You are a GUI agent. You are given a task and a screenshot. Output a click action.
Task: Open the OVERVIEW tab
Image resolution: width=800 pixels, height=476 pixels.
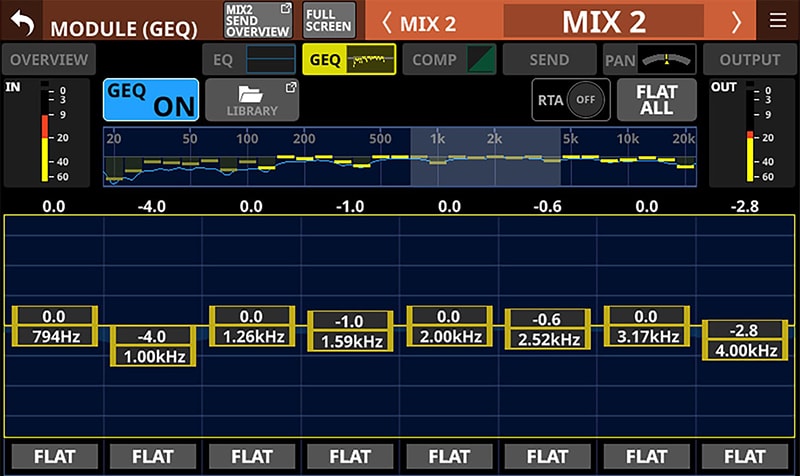[48, 60]
